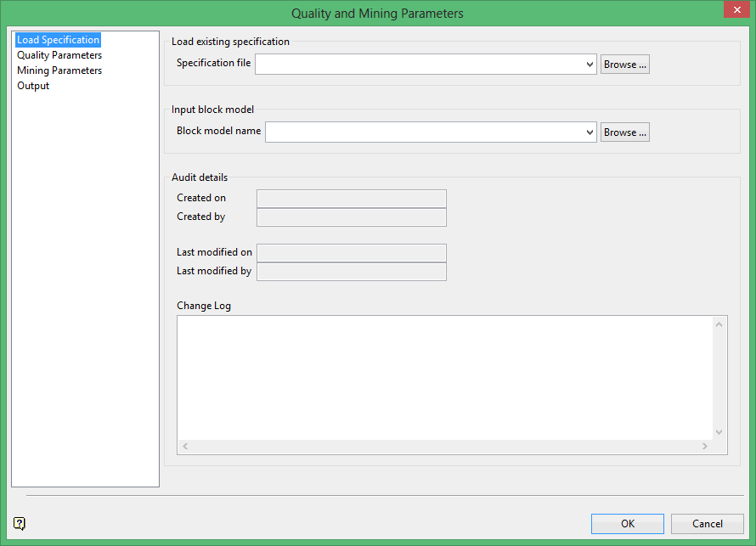Click the help question mark icon
The width and height of the screenshot is (756, 546).
20,523
